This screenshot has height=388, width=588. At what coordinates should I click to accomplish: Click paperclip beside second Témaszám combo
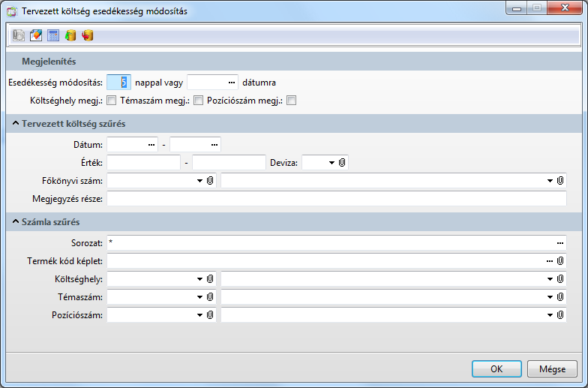pyautogui.click(x=560, y=297)
